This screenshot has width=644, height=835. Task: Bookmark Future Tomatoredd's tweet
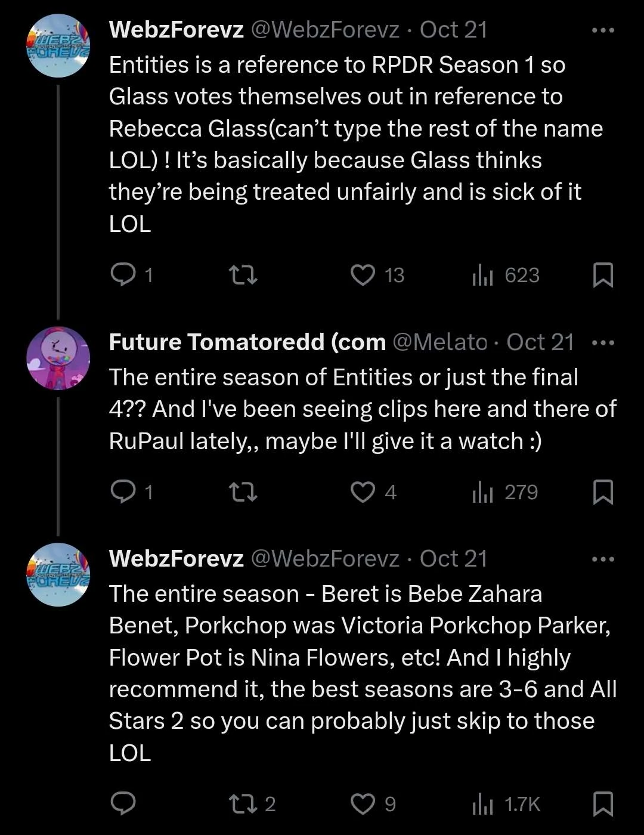click(x=603, y=492)
